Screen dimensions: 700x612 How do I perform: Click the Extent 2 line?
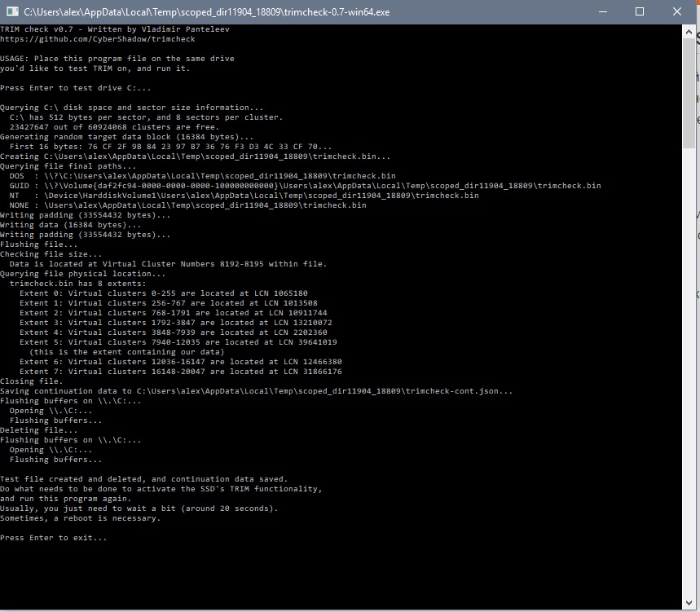(174, 314)
